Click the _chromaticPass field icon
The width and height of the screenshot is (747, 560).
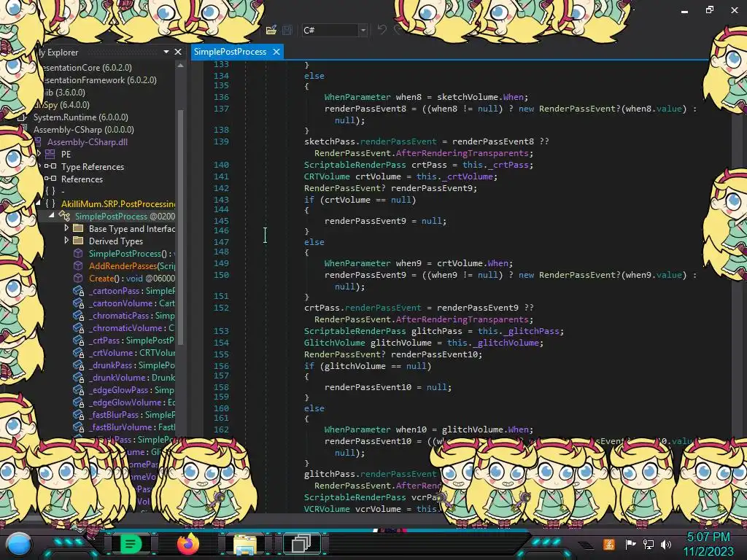click(x=78, y=316)
